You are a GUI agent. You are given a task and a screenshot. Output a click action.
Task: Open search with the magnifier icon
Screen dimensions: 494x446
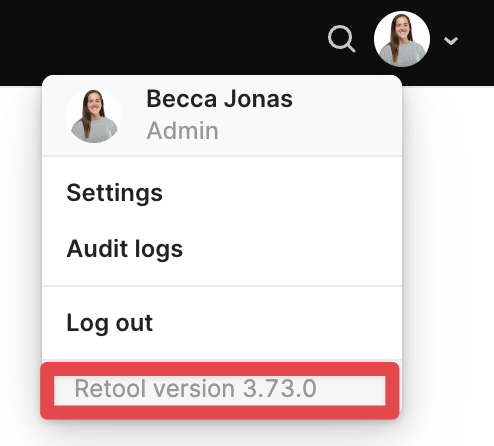(342, 39)
